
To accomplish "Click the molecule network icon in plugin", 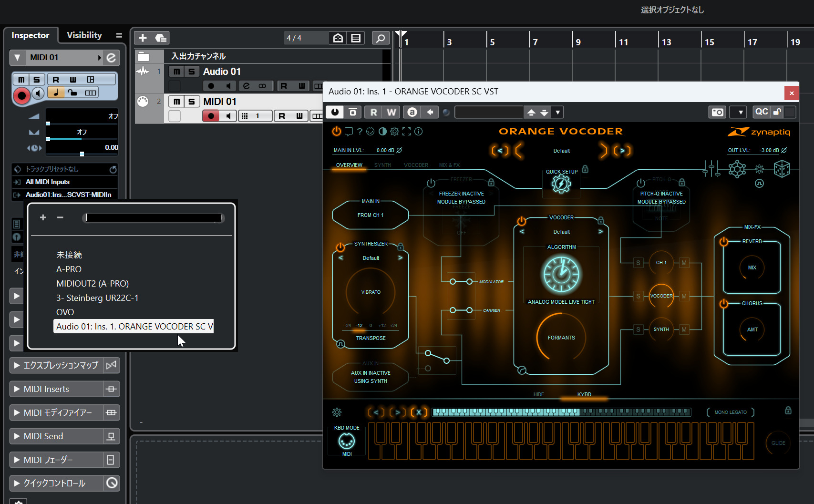I will pos(737,169).
